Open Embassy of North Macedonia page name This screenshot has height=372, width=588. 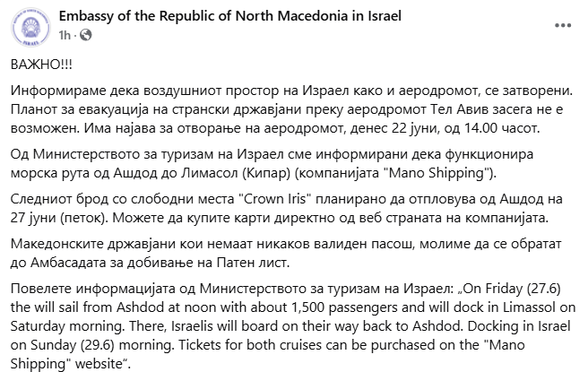coord(229,16)
